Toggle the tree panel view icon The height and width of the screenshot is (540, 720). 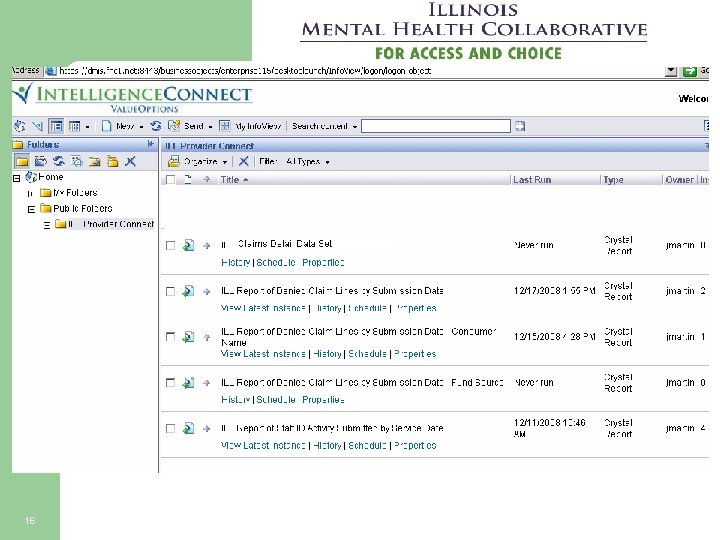point(56,126)
